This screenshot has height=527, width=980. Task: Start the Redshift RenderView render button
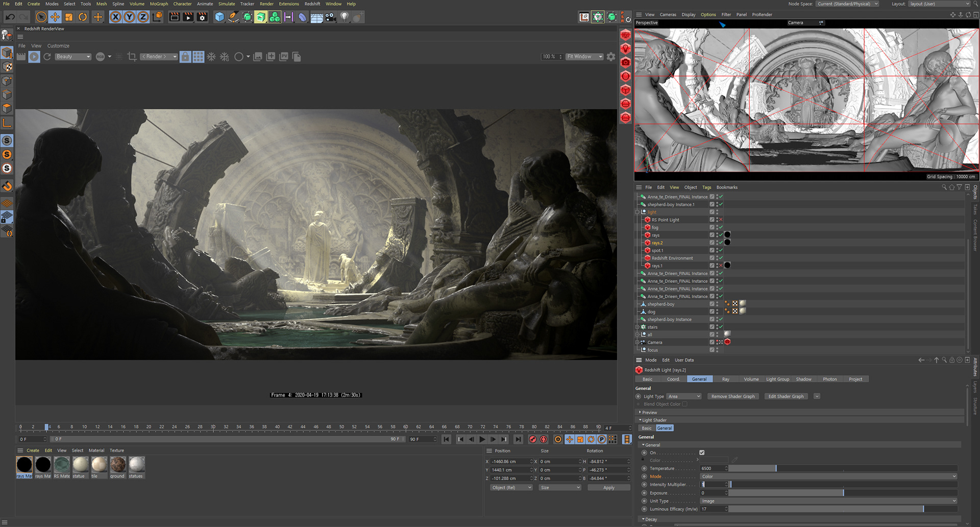(34, 57)
